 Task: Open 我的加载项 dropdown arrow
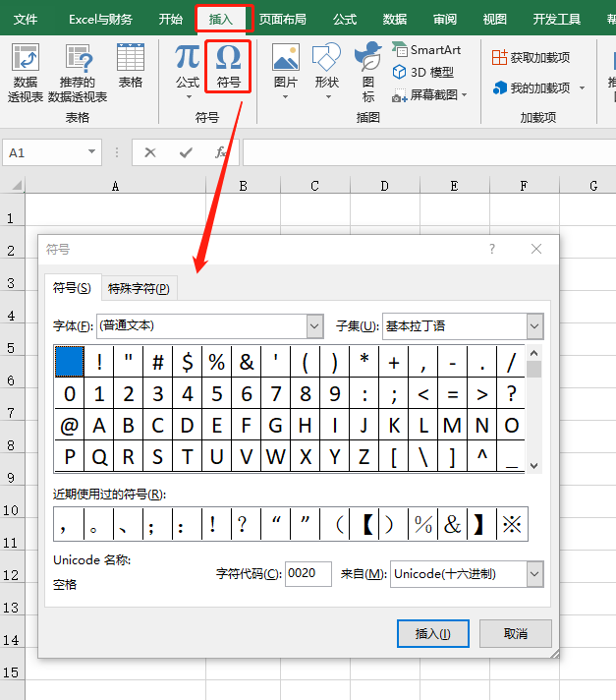tap(582, 88)
